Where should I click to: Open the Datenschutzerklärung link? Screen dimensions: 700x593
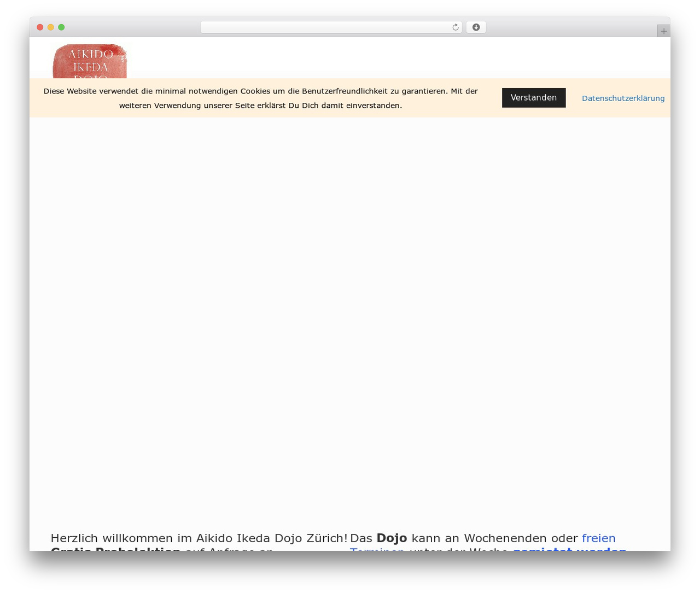[623, 98]
